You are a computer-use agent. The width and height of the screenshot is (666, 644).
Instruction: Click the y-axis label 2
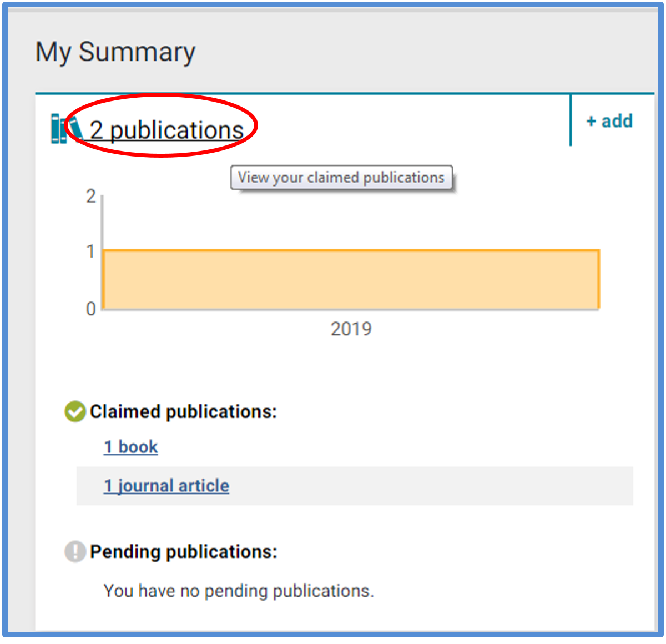pyautogui.click(x=91, y=196)
